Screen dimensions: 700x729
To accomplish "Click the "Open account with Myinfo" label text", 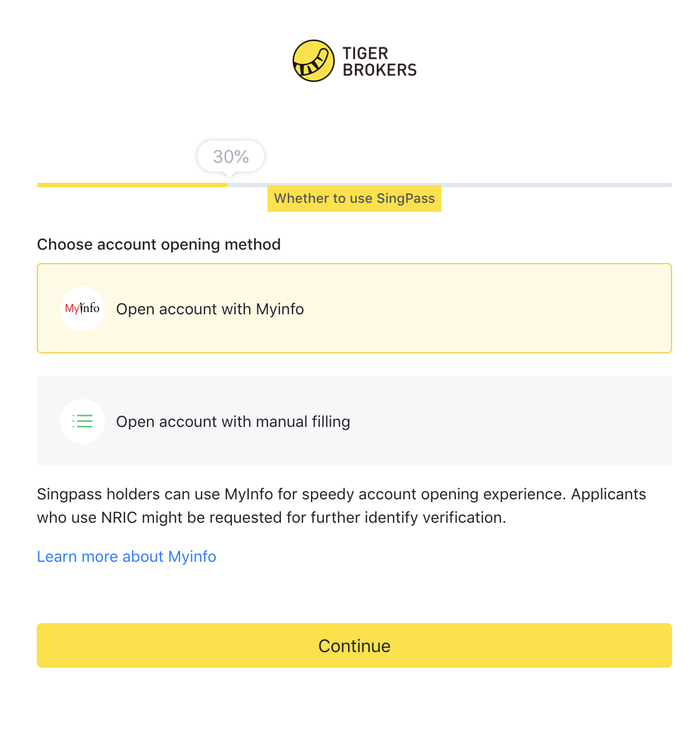I will [210, 309].
